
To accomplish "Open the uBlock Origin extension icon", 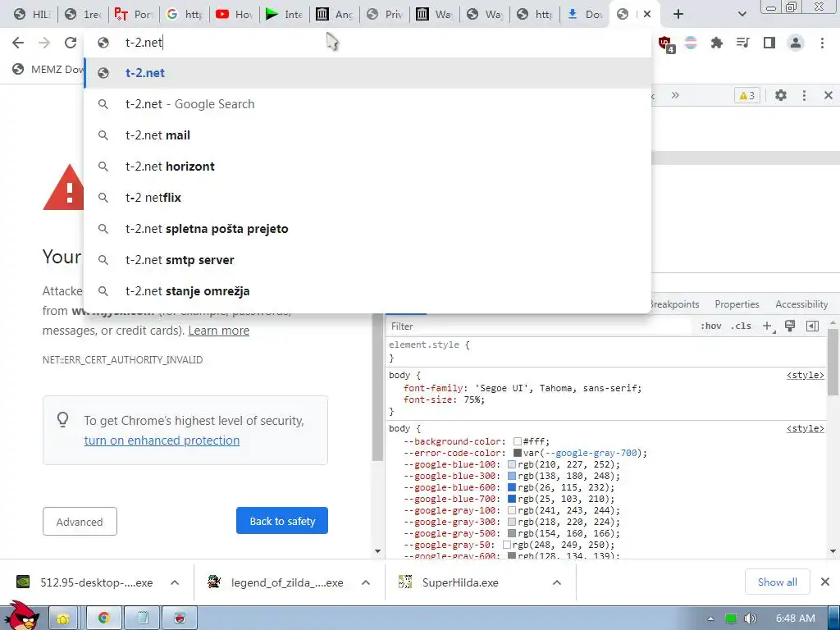I will [666, 44].
